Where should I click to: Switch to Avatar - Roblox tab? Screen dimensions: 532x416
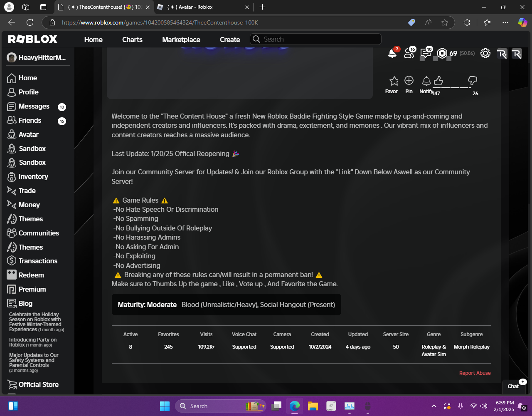click(x=204, y=7)
